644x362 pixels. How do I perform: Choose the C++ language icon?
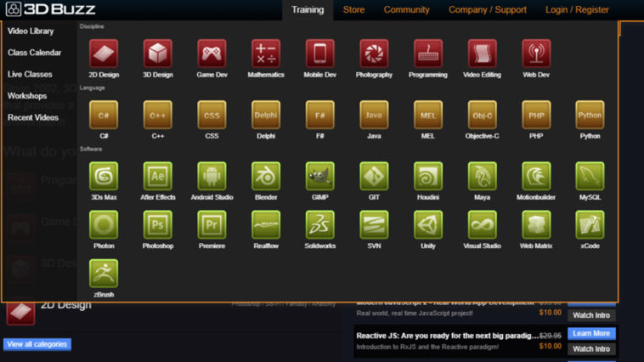pyautogui.click(x=158, y=115)
